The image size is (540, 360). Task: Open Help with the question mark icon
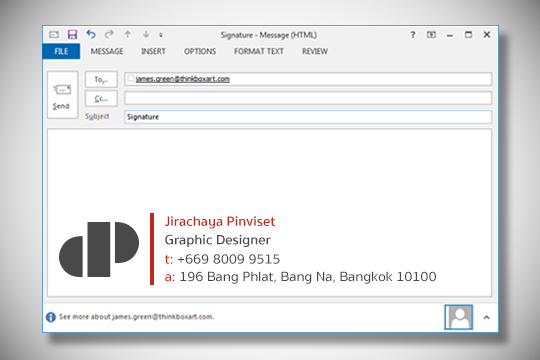pyautogui.click(x=413, y=34)
